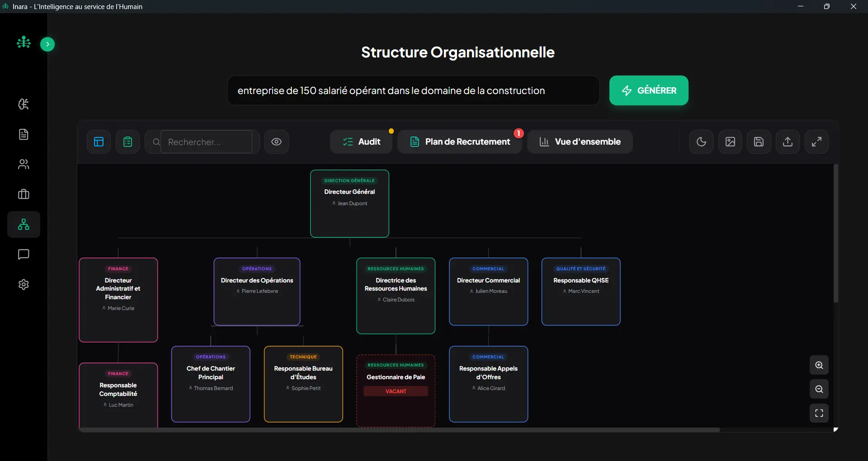Image resolution: width=868 pixels, height=461 pixels.
Task: Click the name Alice Girard
Action: 491,388
